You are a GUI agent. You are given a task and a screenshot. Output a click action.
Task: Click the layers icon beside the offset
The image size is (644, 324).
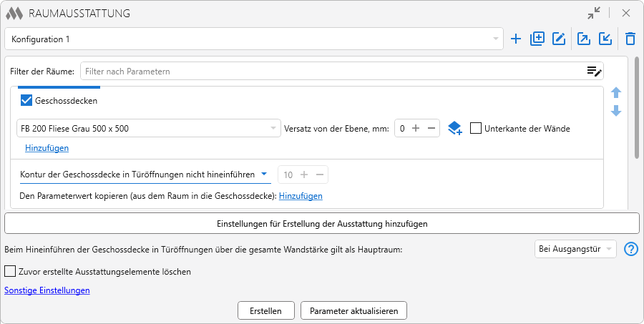point(455,128)
